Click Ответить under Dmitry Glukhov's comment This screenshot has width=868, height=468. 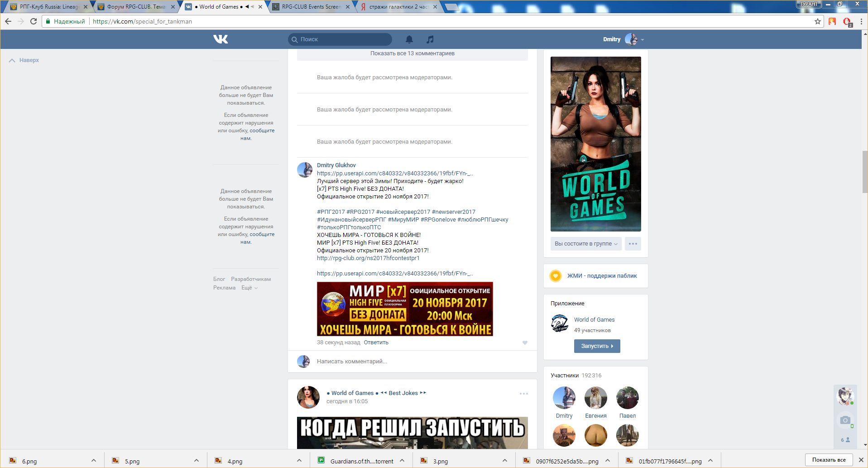[376, 343]
